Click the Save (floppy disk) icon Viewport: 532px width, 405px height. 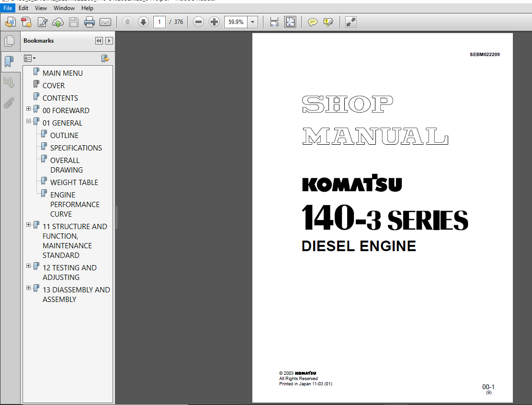tap(74, 22)
